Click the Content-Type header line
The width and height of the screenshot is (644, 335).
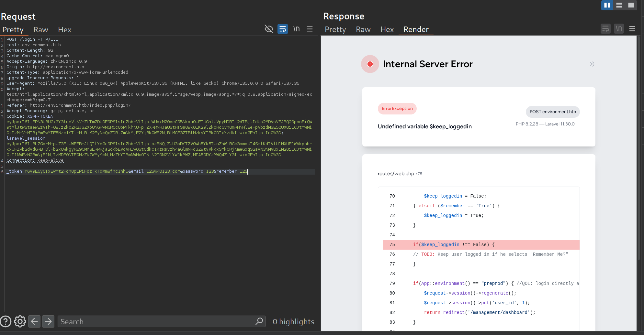(x=67, y=72)
